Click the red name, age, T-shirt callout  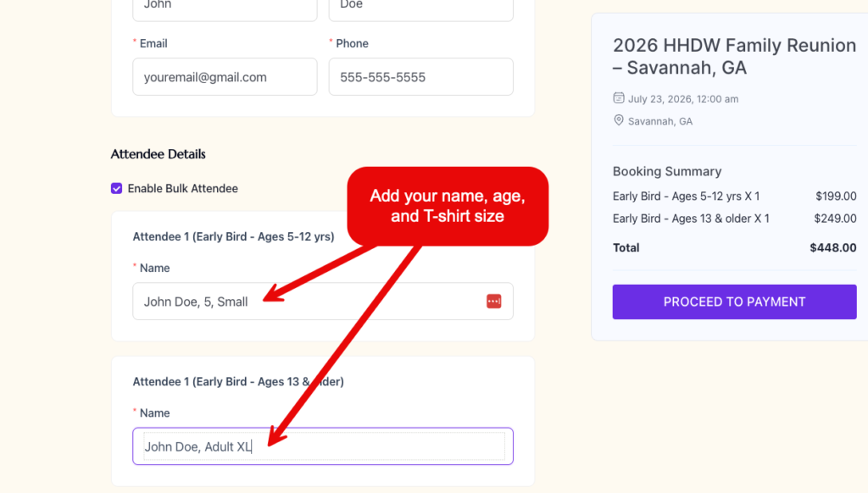448,206
